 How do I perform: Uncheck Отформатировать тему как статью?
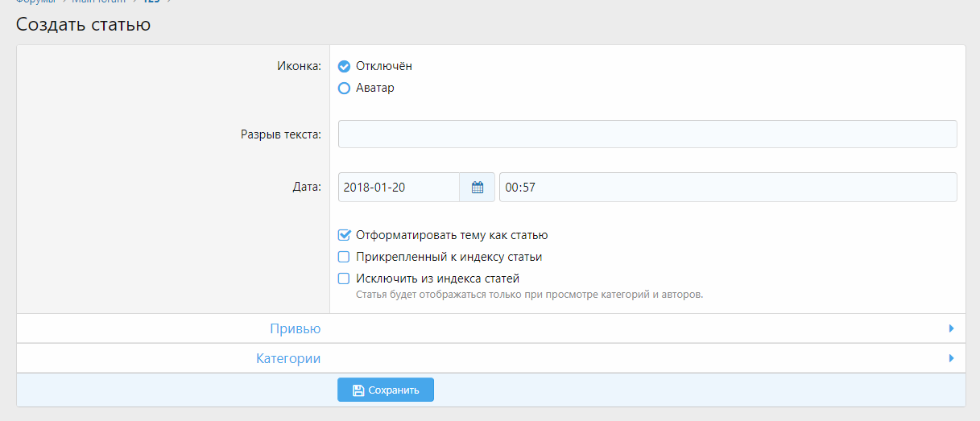(345, 236)
